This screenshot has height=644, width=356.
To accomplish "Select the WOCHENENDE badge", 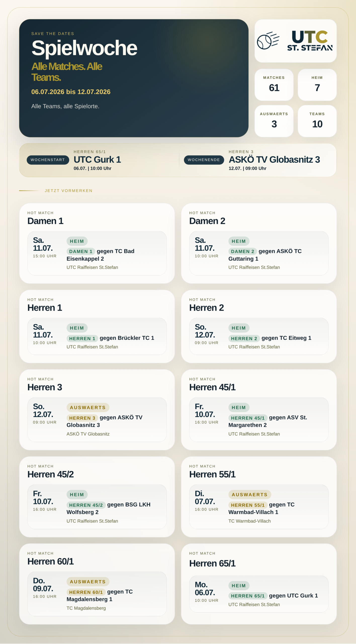I will (x=204, y=160).
